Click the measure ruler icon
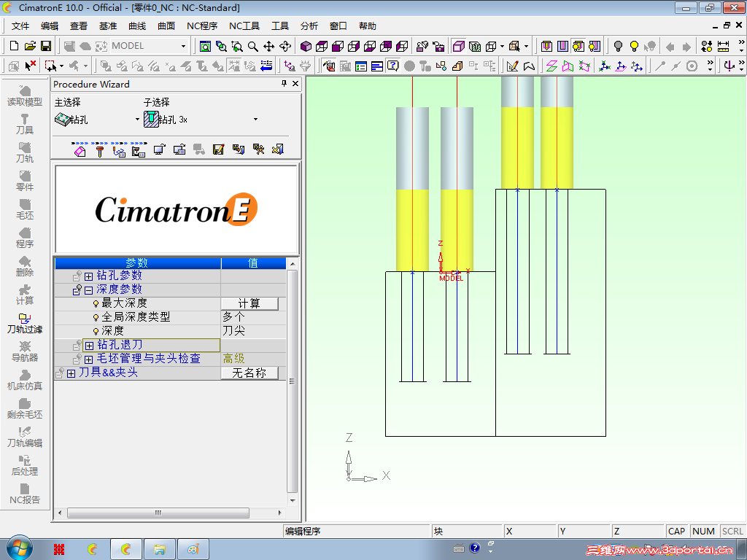Viewport: 747px width, 560px height. pyautogui.click(x=723, y=46)
